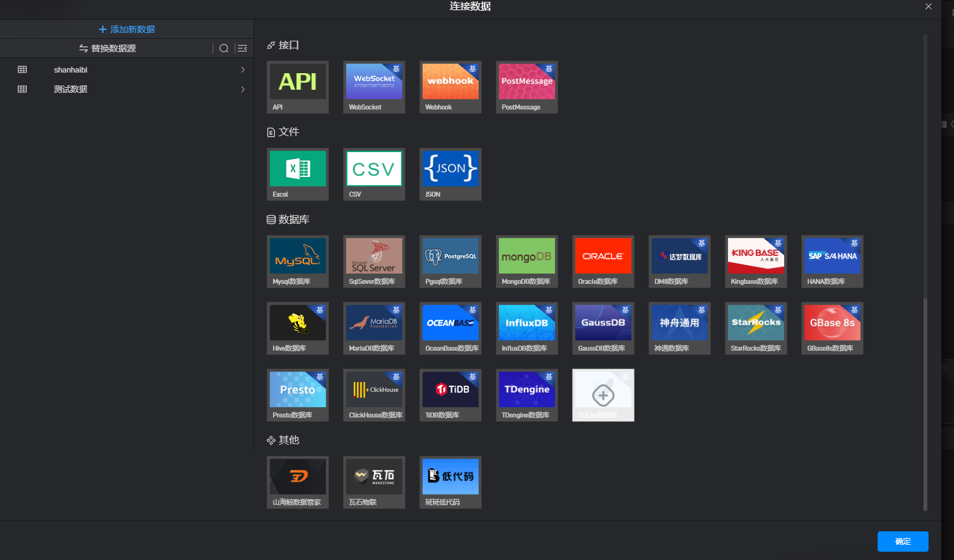Screen dimensions: 954x560
Task: Select the TDengine database tile
Action: 527,395
